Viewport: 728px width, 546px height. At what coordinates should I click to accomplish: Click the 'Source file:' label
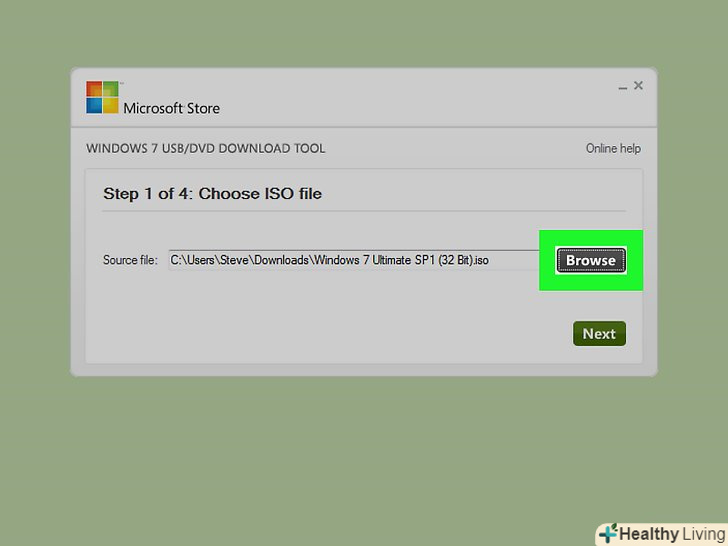(x=130, y=260)
